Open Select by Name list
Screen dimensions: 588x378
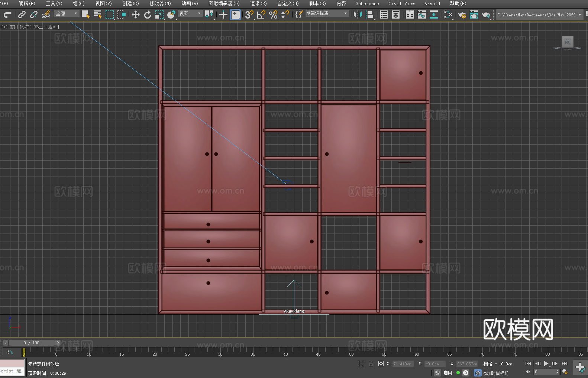point(97,14)
